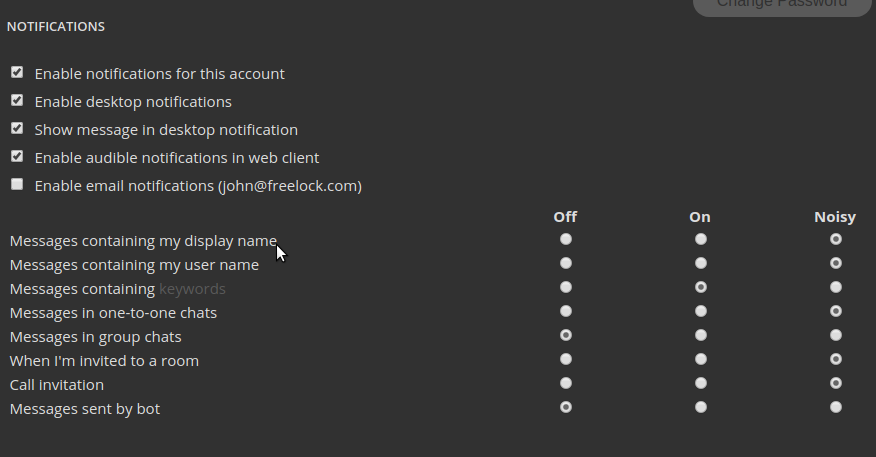Set group chat messages to On
Viewport: 876px width, 457px height.
click(x=701, y=336)
